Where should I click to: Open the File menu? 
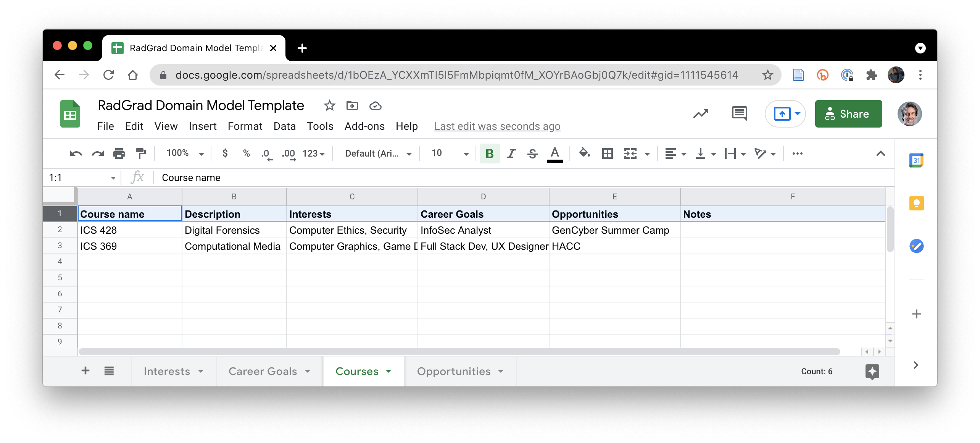point(105,126)
